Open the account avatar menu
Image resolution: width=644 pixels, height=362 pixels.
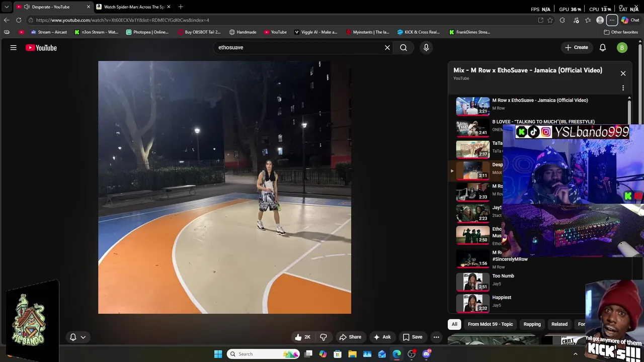(x=622, y=47)
